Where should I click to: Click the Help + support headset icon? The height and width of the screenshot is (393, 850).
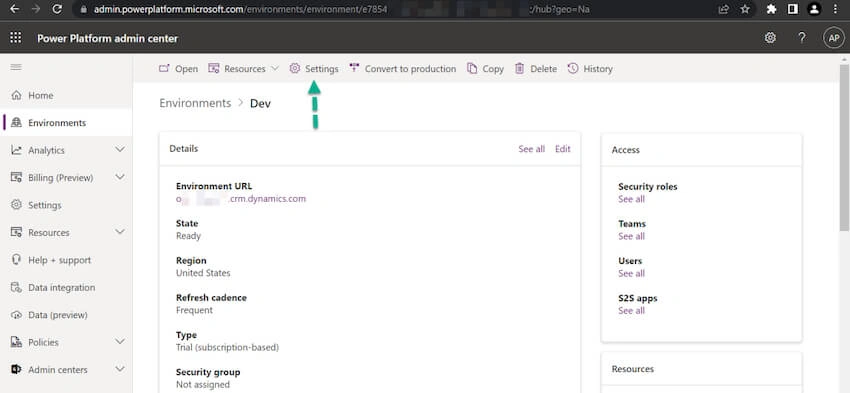tap(16, 260)
